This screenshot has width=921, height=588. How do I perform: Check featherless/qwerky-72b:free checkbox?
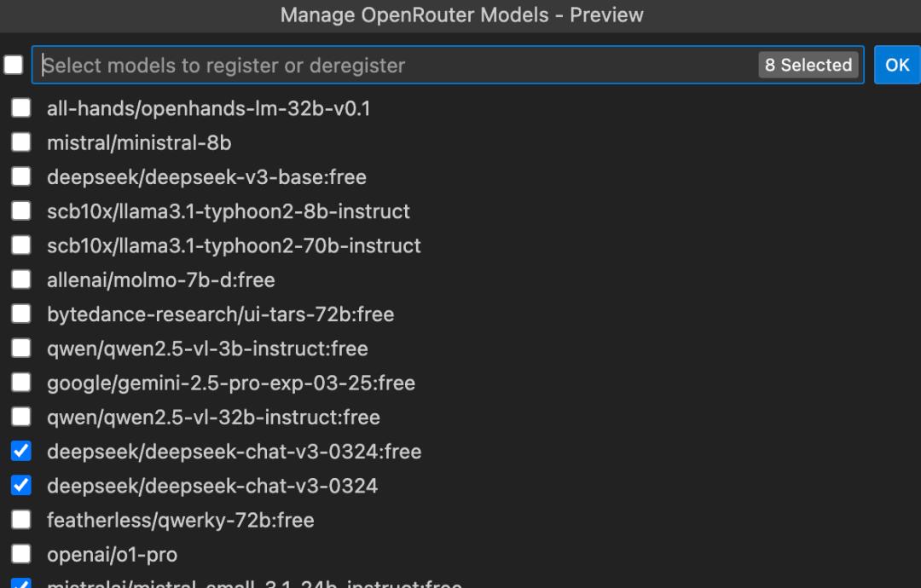(21, 520)
